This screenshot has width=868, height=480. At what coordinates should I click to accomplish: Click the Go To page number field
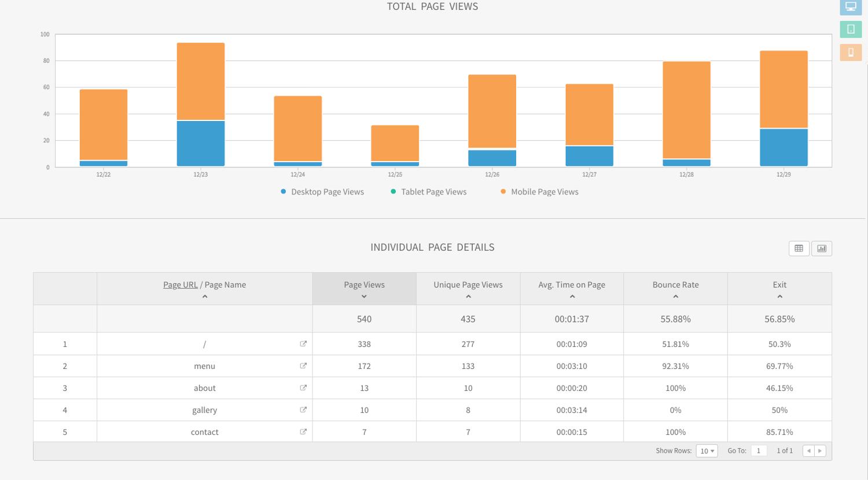(759, 451)
